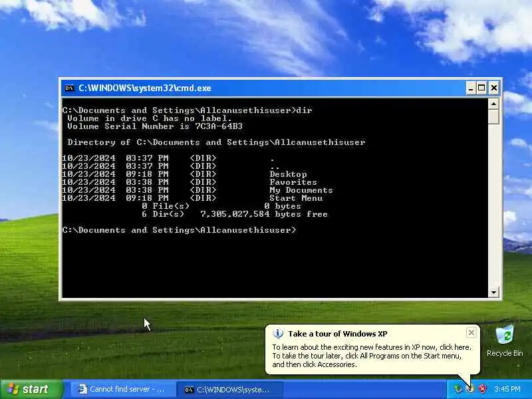Viewport: 532px width, 399px height.
Task: Open the Security Center red shield tray icon
Action: point(482,389)
